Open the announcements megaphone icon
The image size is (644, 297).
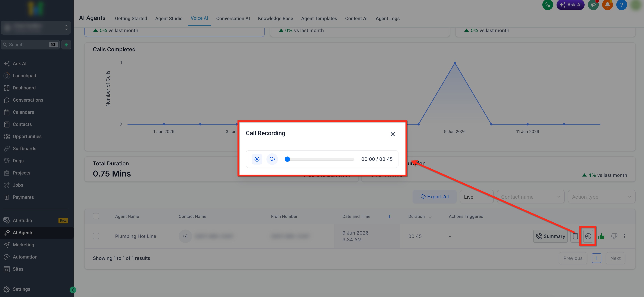(593, 5)
